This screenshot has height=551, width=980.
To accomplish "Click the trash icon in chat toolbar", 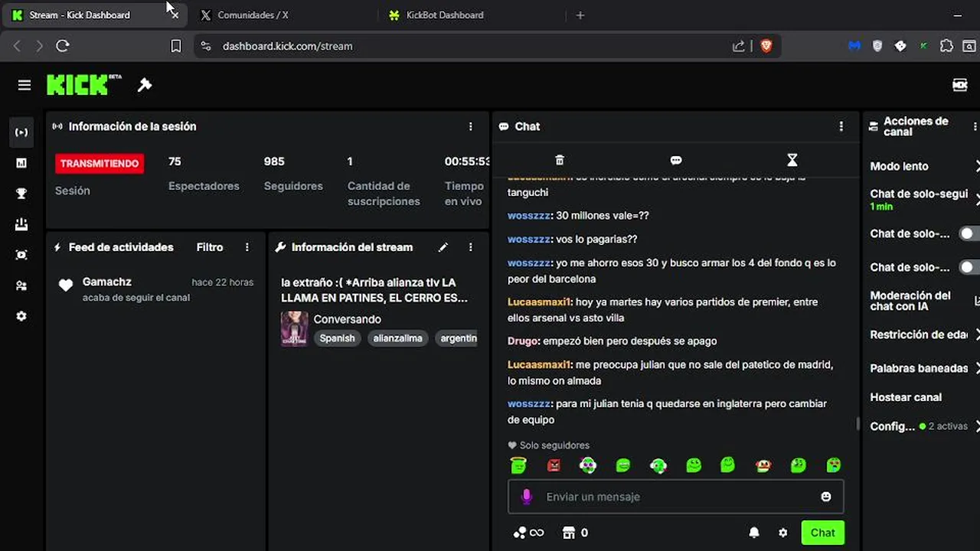I will (560, 160).
